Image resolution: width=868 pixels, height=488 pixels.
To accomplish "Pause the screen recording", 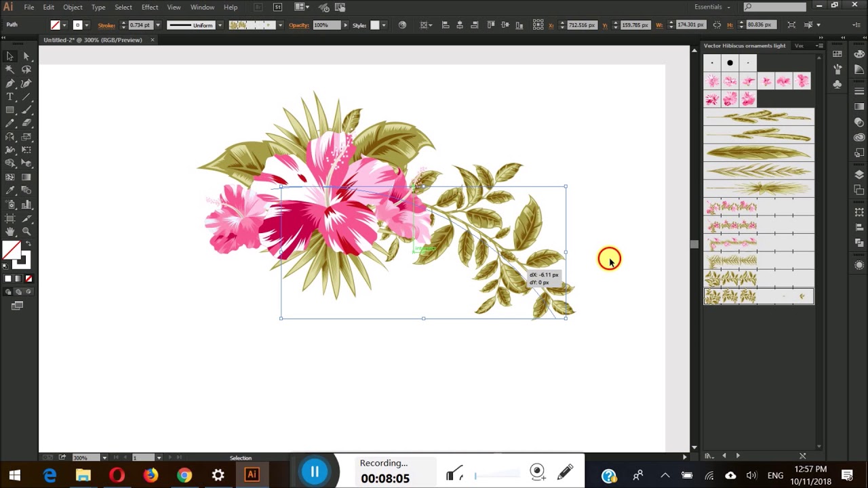I will (315, 472).
